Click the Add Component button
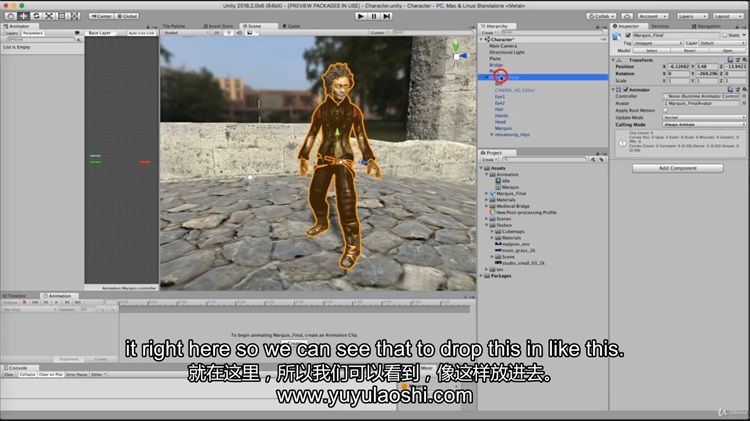The width and height of the screenshot is (750, 421). (x=677, y=168)
